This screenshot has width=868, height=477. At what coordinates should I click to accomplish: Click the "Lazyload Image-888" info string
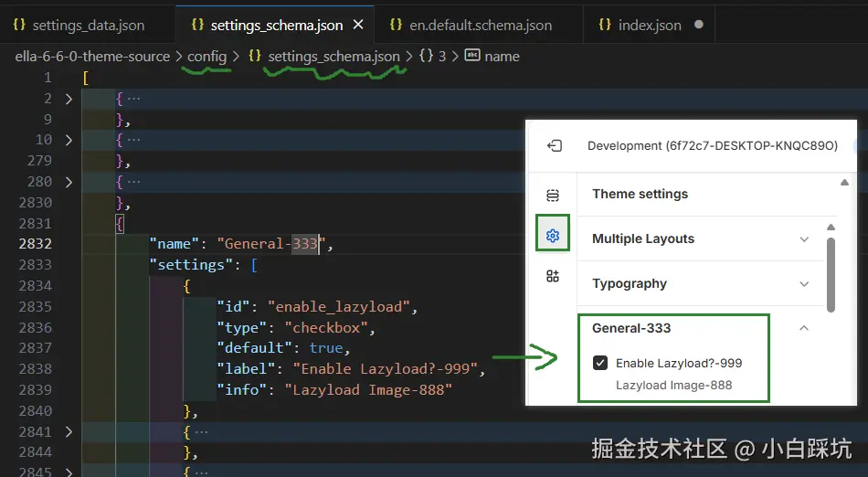pos(368,390)
